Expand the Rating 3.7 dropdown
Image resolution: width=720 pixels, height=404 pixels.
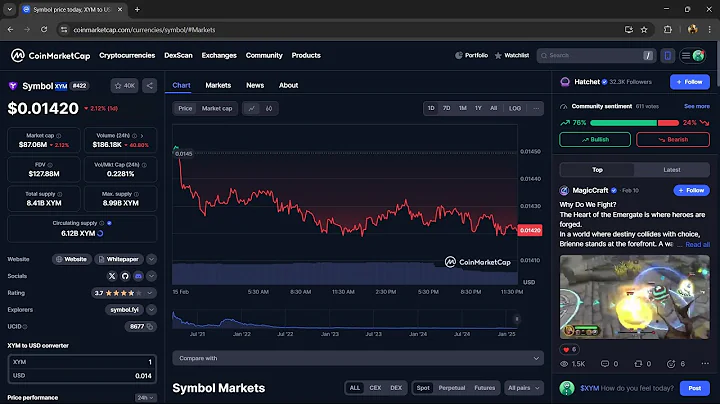124,293
